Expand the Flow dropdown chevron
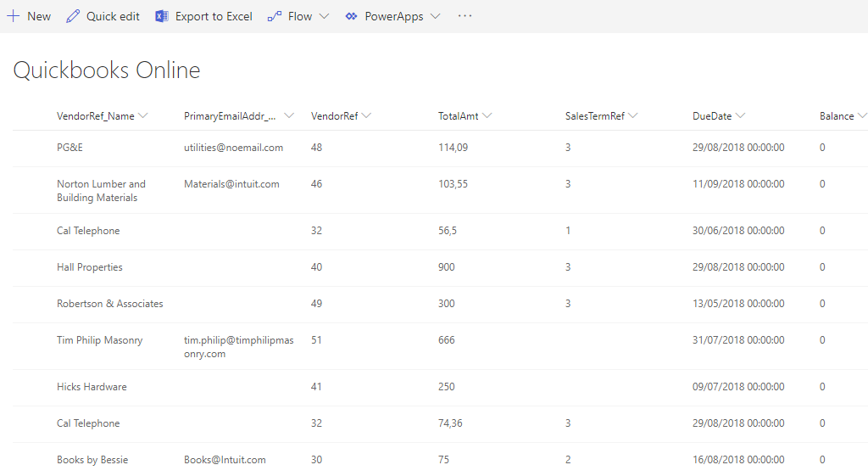The width and height of the screenshot is (868, 476). [x=324, y=16]
